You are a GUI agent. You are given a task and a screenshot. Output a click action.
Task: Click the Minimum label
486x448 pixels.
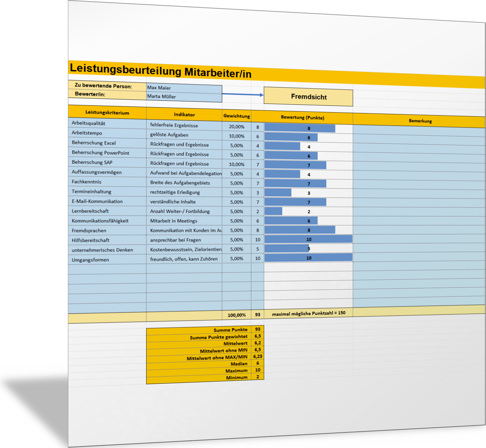point(237,378)
